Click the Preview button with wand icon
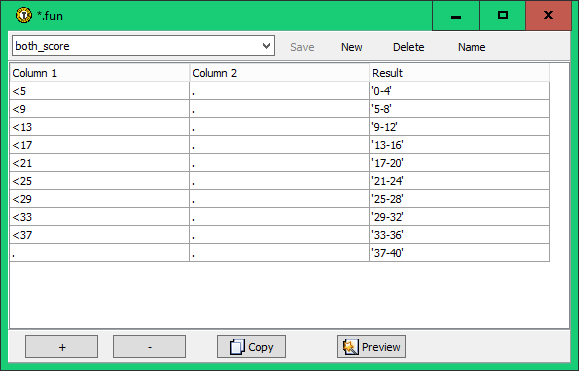This screenshot has height=371, width=579. [371, 347]
